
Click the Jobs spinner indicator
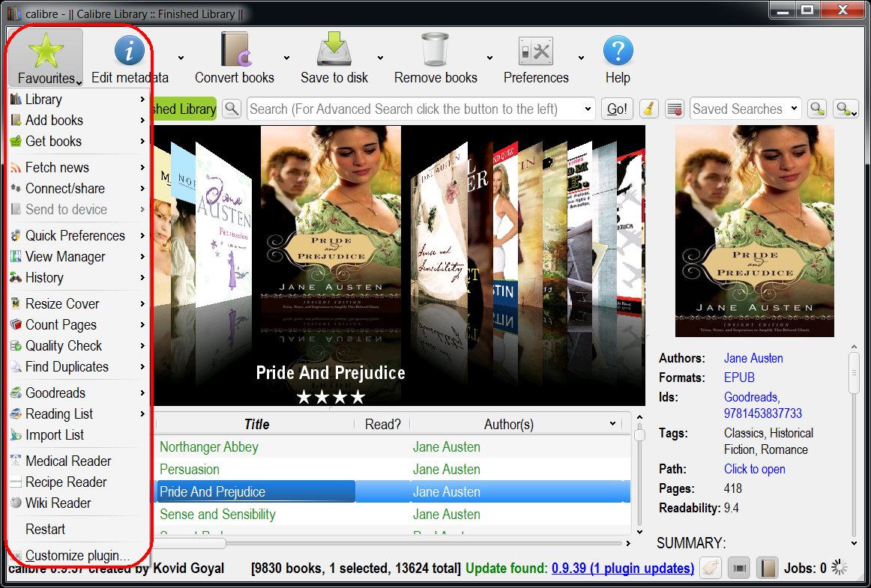[840, 568]
